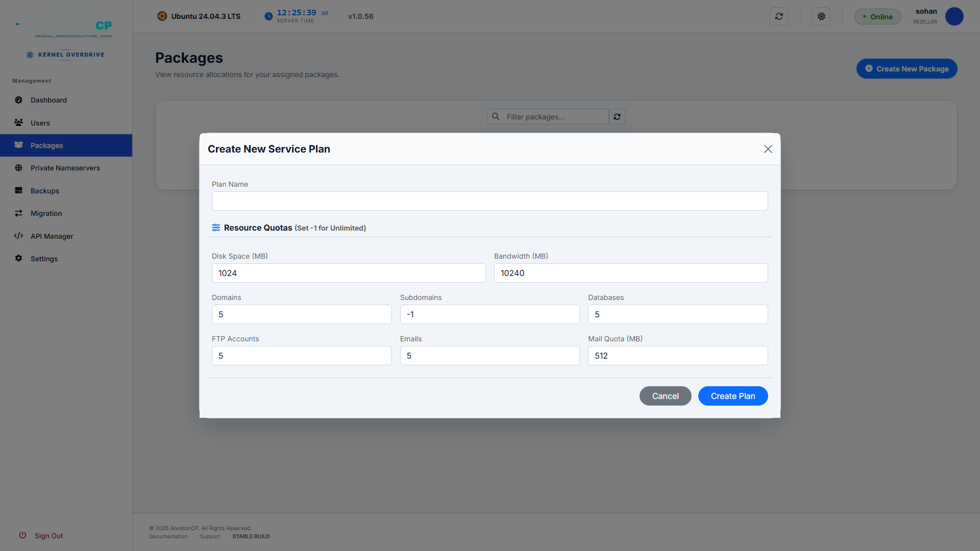This screenshot has height=551, width=980.
Task: Click the Filter packages search box
Action: pos(548,117)
